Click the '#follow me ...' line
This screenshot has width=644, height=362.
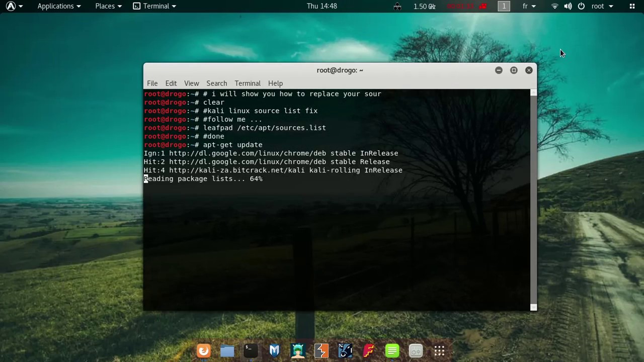point(203,119)
